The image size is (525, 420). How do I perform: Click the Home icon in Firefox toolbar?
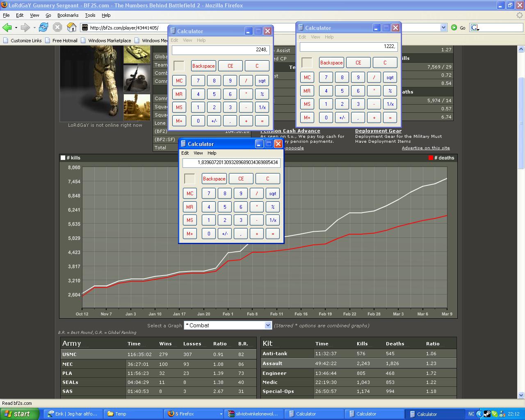click(x=72, y=27)
